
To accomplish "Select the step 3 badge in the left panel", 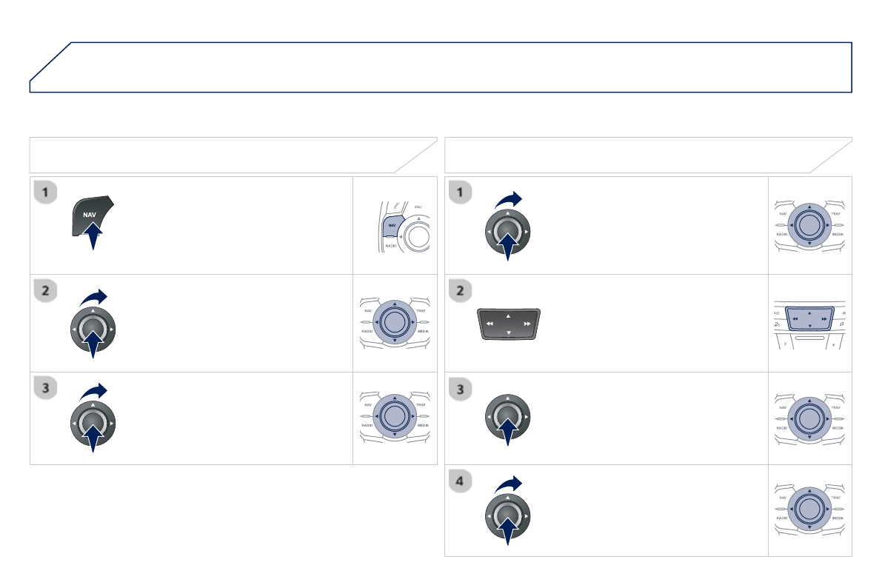I will point(46,387).
